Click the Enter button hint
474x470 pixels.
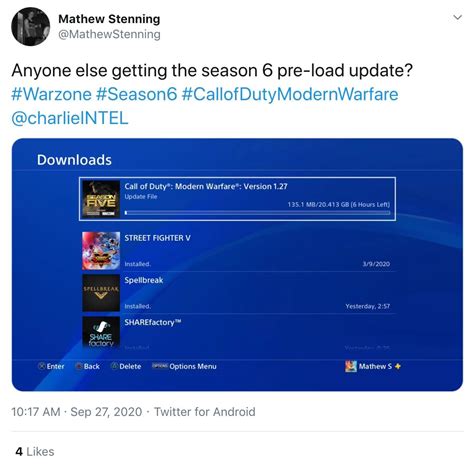click(x=51, y=366)
